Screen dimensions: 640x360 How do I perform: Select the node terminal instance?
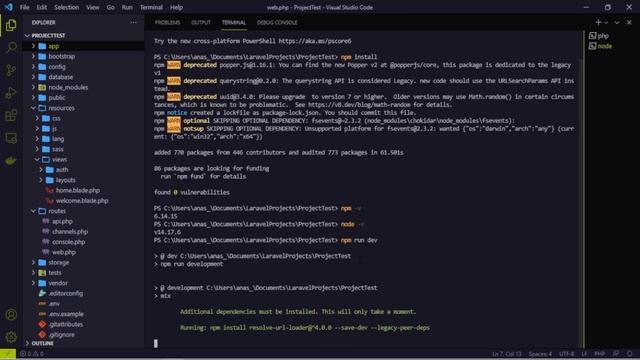click(600, 46)
